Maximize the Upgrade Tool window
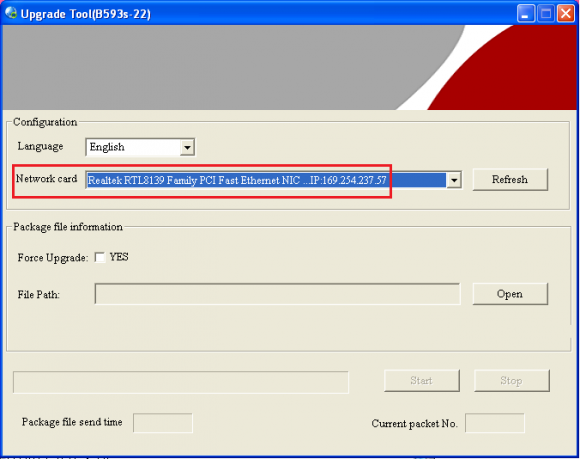Screen dimensions: 580x459 (546, 13)
